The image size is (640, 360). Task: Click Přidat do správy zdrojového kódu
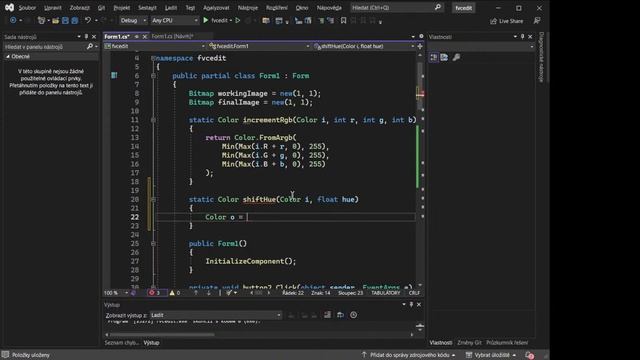tap(408, 355)
